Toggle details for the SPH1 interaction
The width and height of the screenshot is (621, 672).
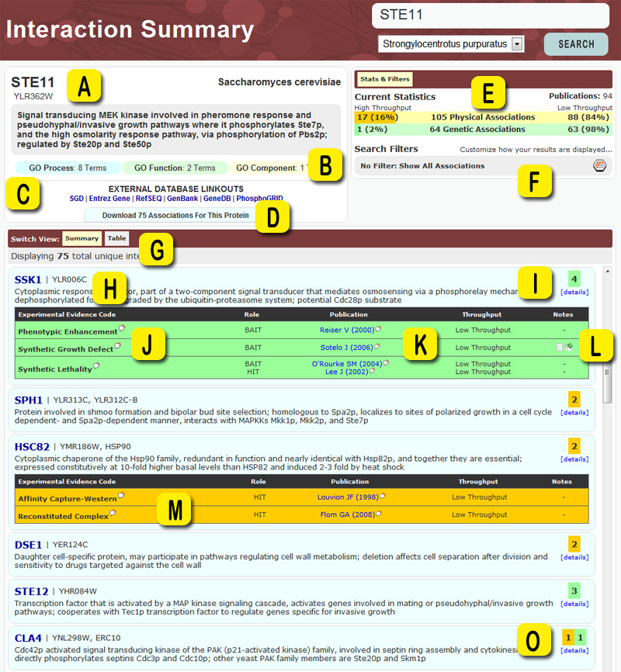574,413
